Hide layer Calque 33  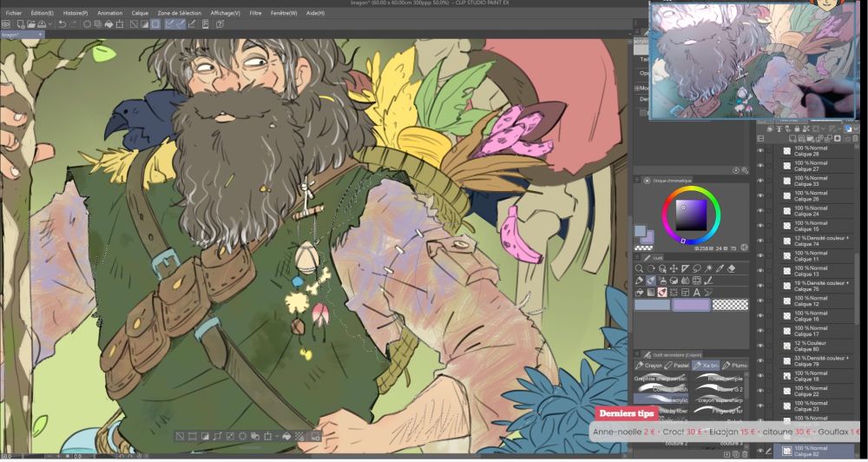point(760,181)
